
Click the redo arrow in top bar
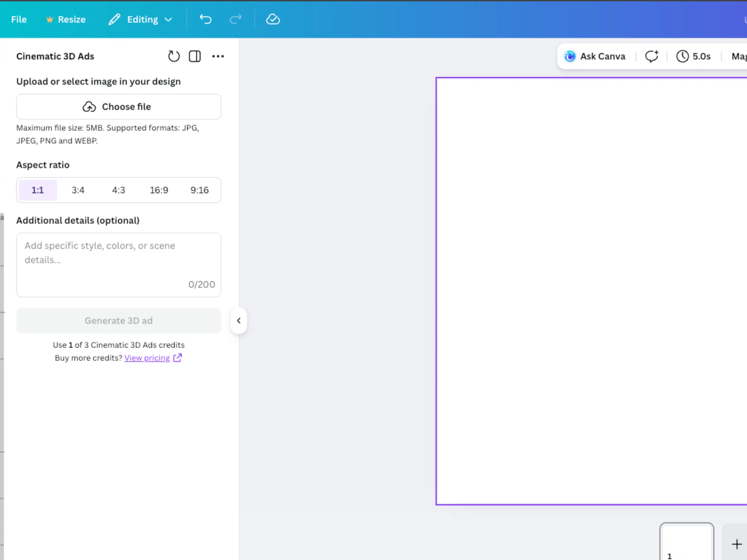[235, 19]
